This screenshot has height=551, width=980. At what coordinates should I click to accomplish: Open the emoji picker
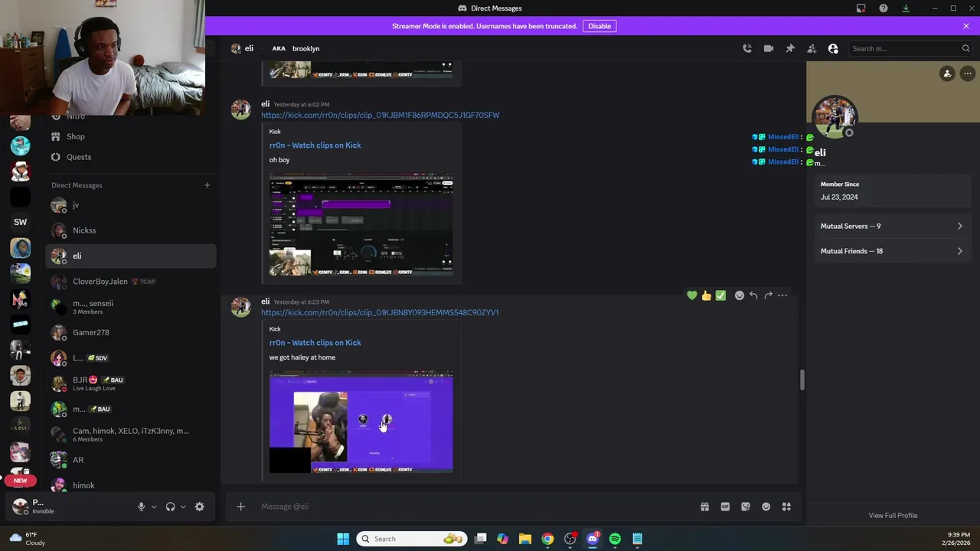pyautogui.click(x=766, y=507)
